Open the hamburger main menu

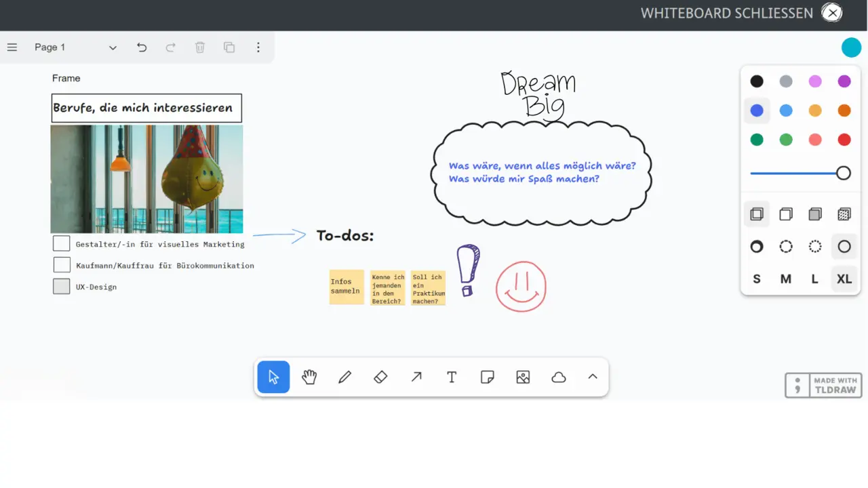tap(12, 47)
